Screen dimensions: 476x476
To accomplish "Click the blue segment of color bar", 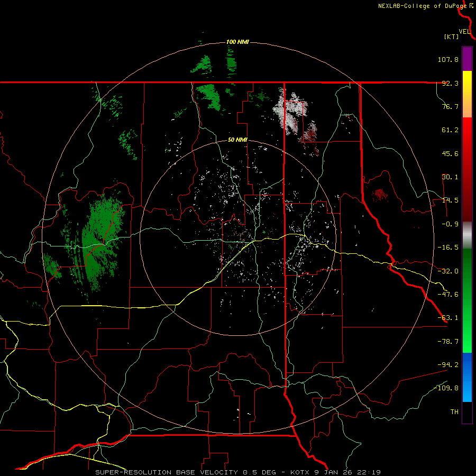I will tap(467, 377).
